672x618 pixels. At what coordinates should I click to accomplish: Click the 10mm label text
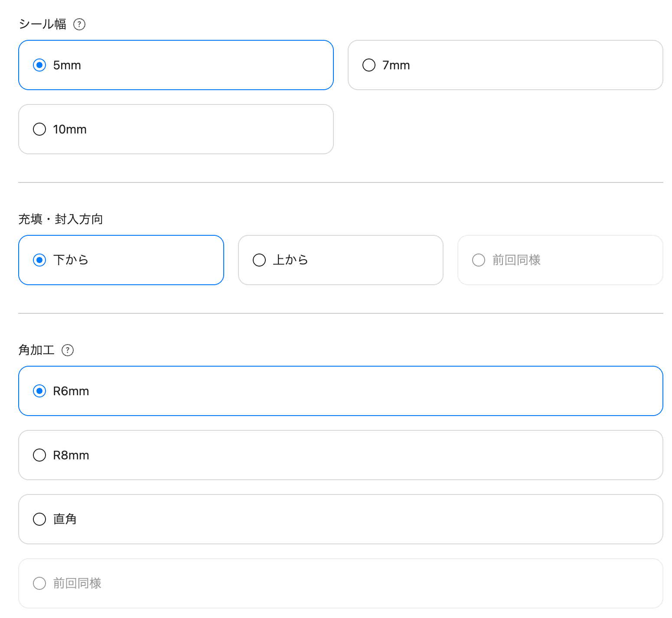coord(70,129)
